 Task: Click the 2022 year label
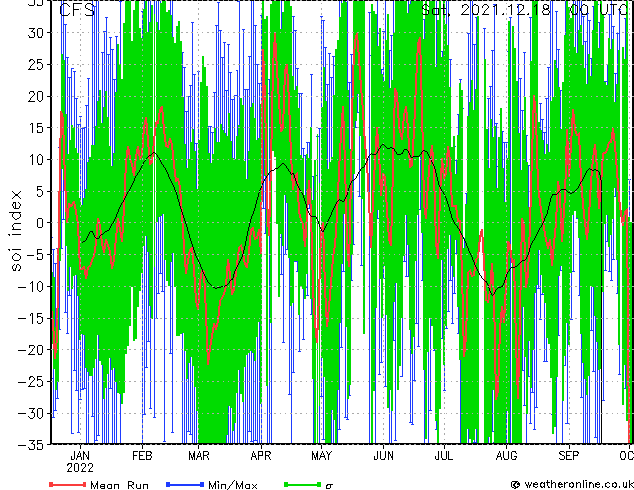[80, 468]
